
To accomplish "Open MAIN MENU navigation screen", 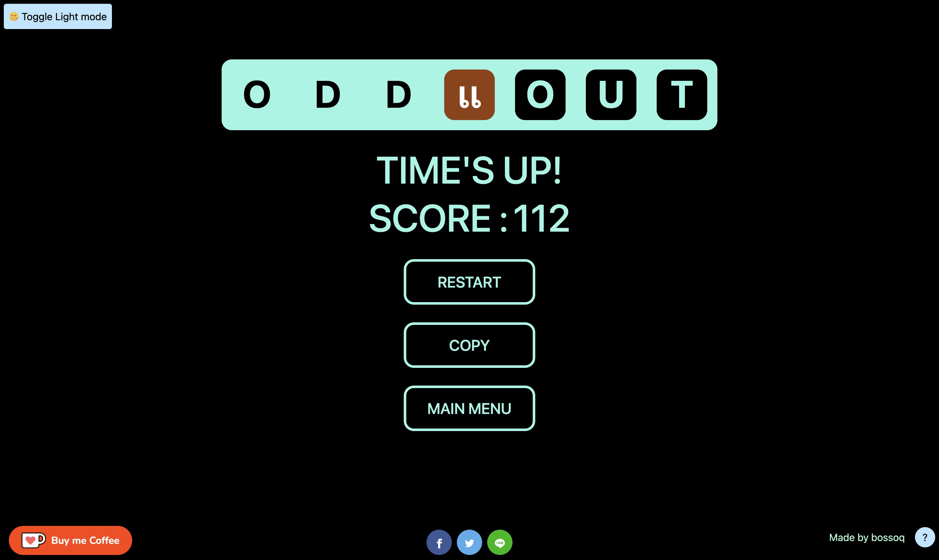I will tap(469, 408).
